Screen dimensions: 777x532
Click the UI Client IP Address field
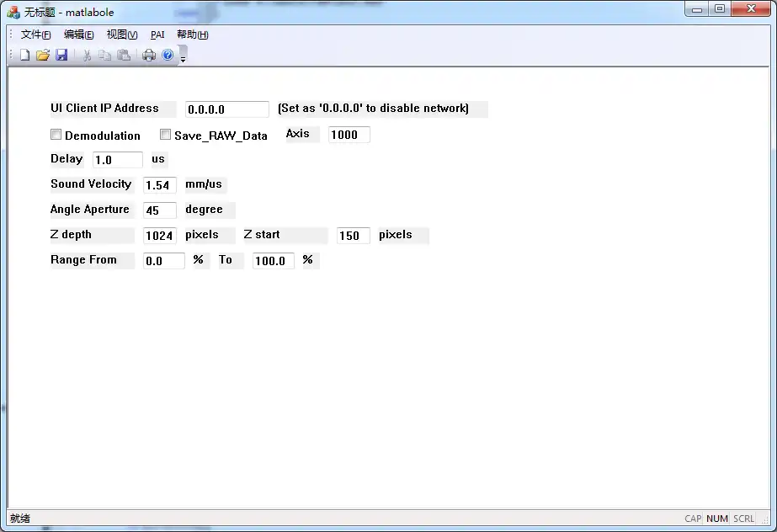(227, 109)
